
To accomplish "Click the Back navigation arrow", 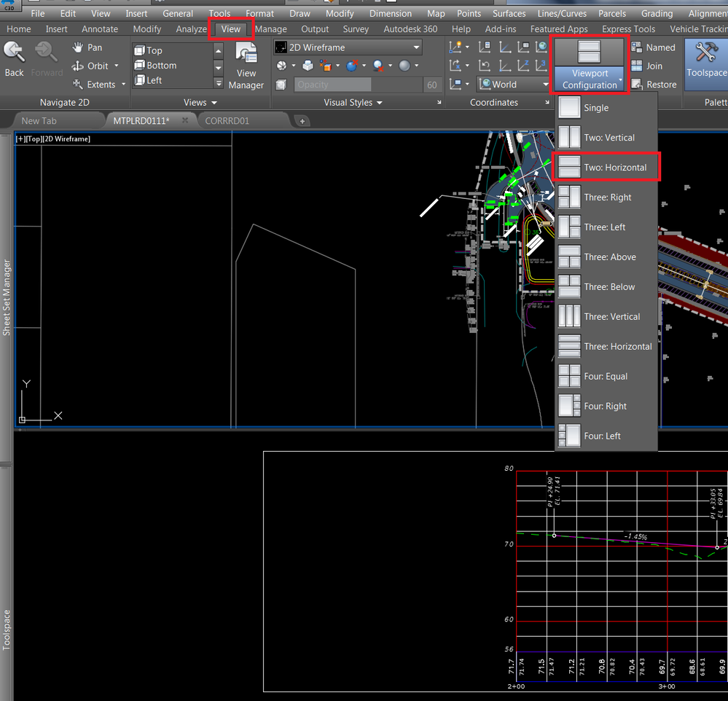I will [14, 58].
